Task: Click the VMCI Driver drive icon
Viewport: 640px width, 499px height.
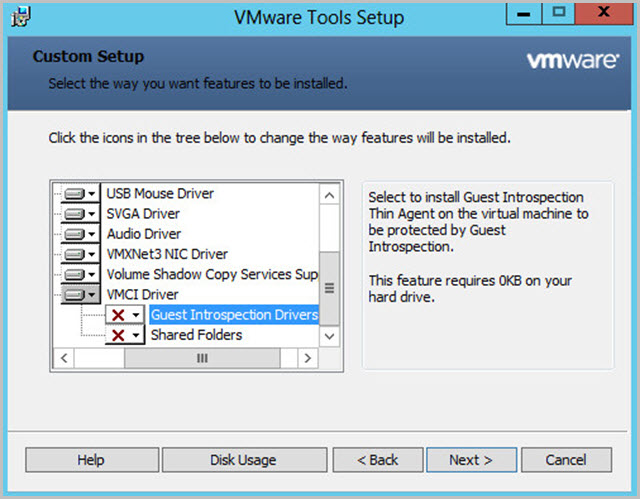Action: 74,295
